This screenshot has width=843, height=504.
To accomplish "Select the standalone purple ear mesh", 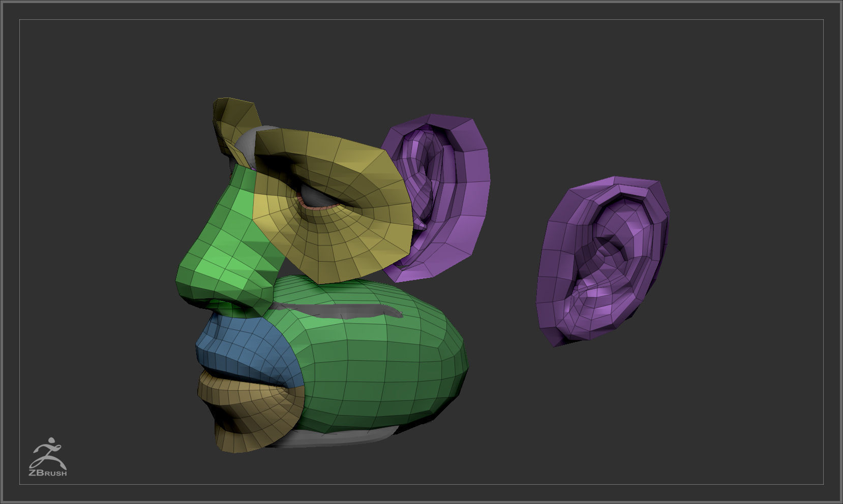I will click(x=603, y=262).
